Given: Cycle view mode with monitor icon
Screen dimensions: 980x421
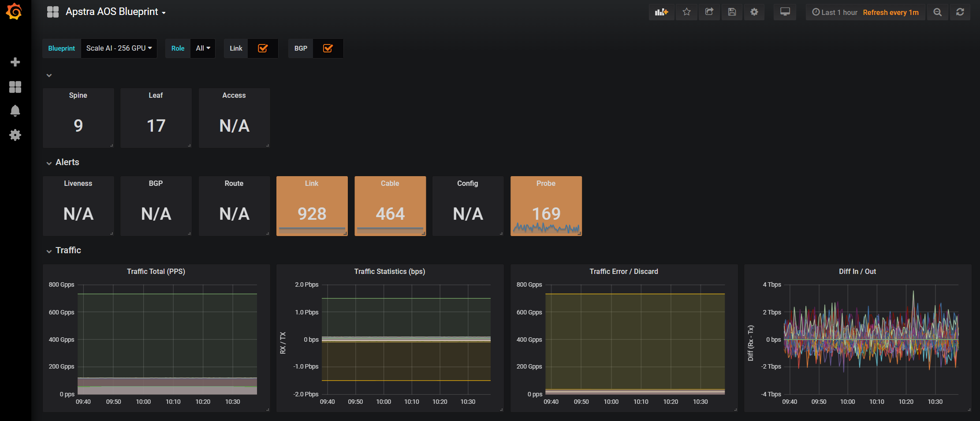Looking at the screenshot, I should pyautogui.click(x=785, y=12).
